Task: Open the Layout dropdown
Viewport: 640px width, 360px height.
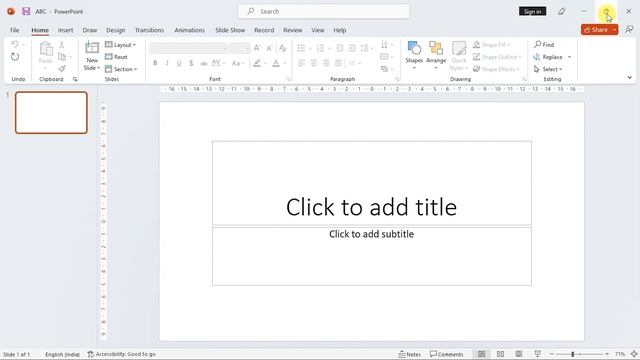Action: pyautogui.click(x=120, y=44)
